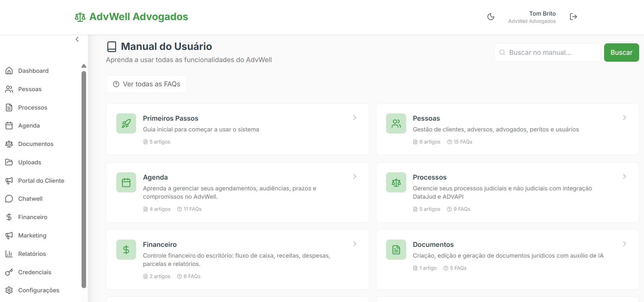This screenshot has height=302, width=644.
Task: Click the Pessoas people icon in sidebar
Action: coord(9,89)
